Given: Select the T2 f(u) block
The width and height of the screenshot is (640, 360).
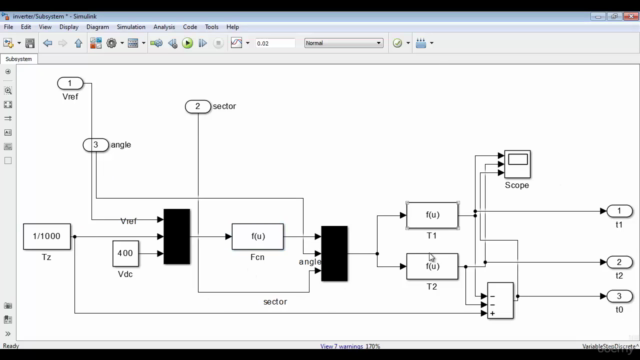Looking at the screenshot, I should (x=432, y=266).
